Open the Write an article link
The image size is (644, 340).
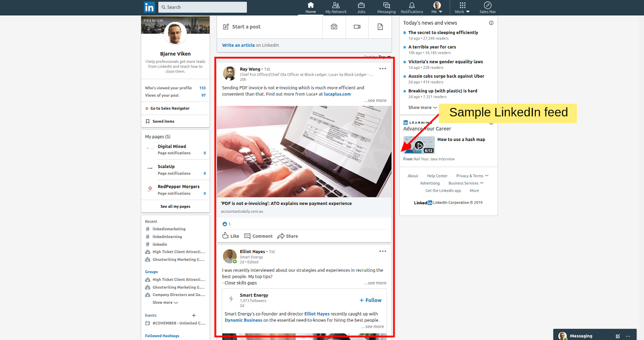tap(238, 45)
